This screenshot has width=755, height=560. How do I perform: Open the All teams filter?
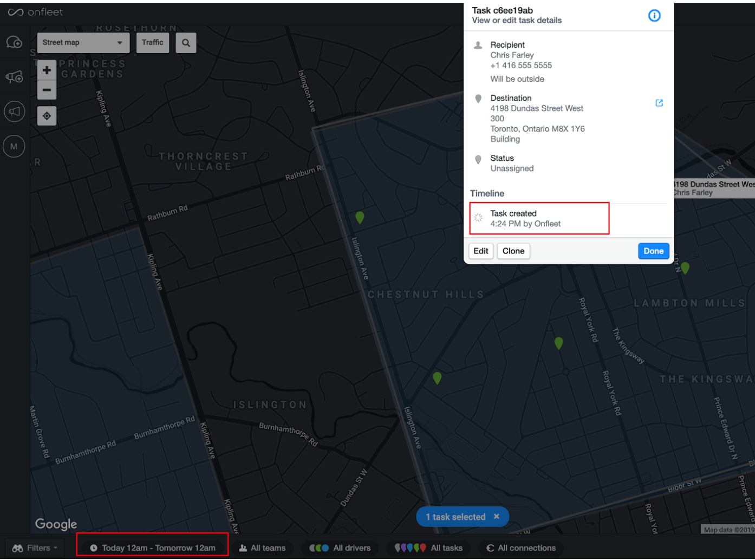pyautogui.click(x=263, y=548)
